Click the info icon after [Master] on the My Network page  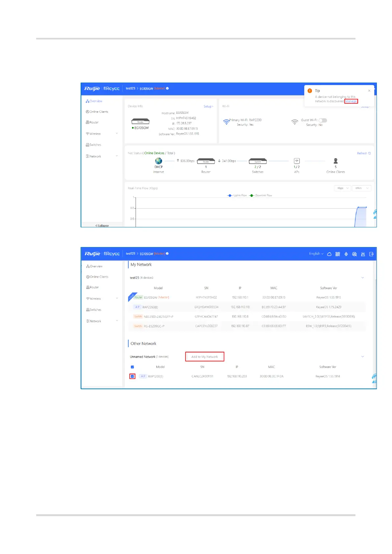167,253
